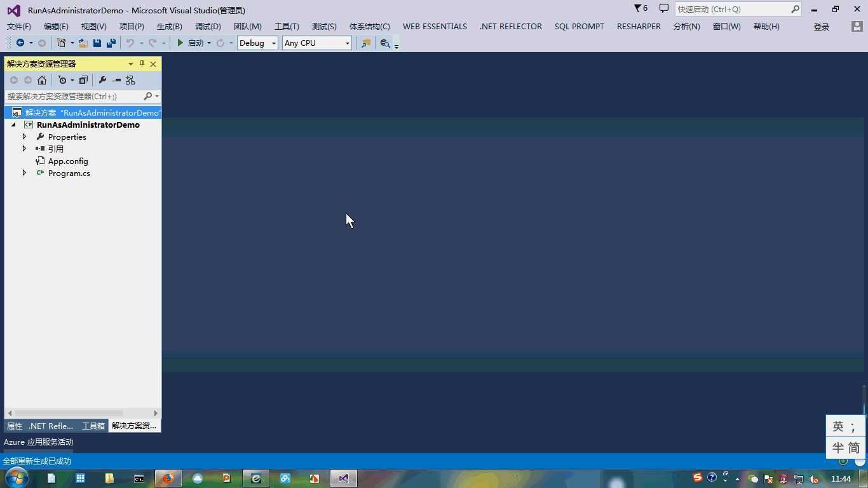Open notifications flag showing 6
The image size is (868, 488).
641,9
